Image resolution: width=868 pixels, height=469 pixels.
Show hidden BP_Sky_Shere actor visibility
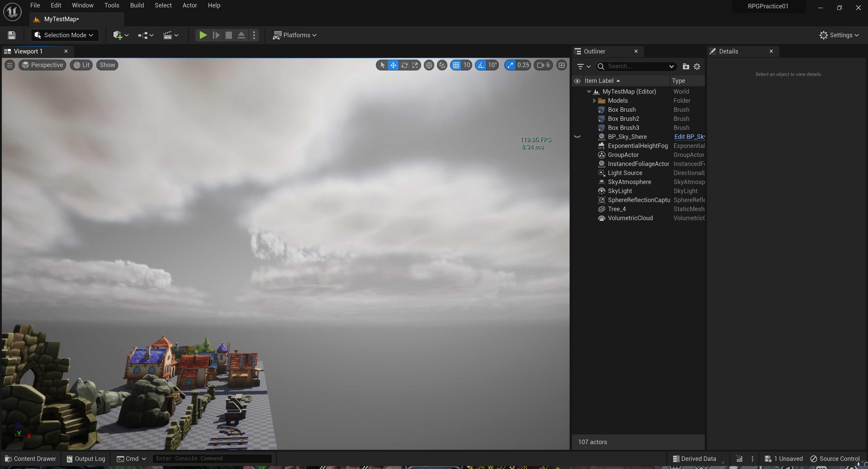577,137
